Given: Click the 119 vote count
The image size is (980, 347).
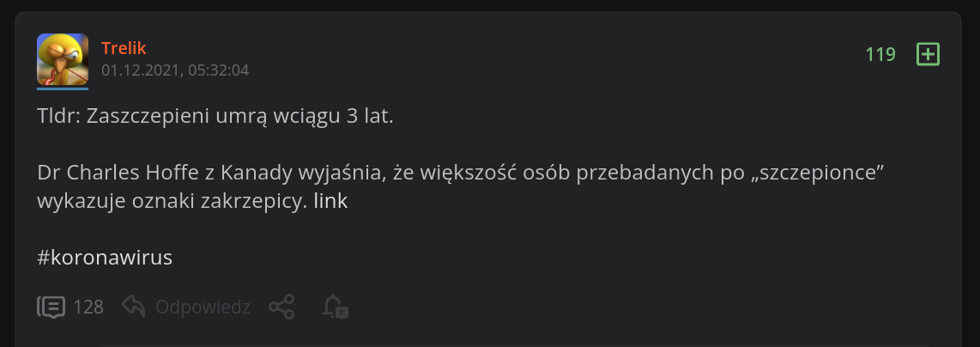Looking at the screenshot, I should 880,55.
